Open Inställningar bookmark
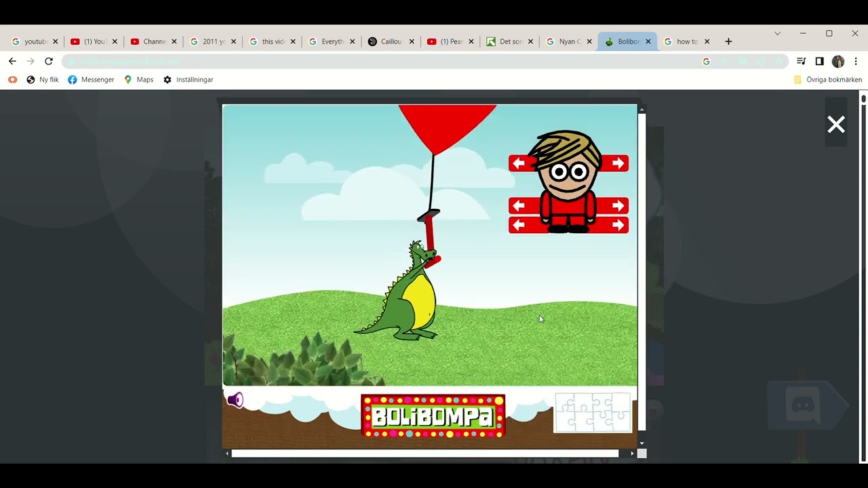This screenshot has width=868, height=488. (188, 79)
